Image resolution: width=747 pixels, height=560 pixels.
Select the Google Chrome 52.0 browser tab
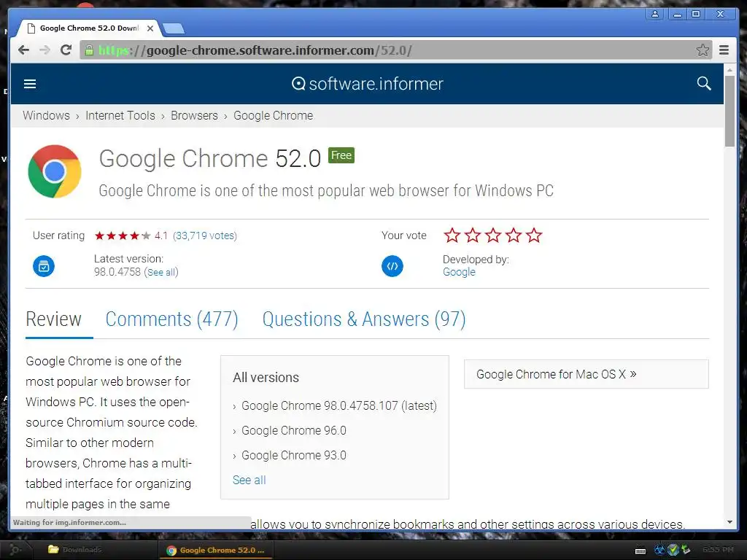(89, 28)
